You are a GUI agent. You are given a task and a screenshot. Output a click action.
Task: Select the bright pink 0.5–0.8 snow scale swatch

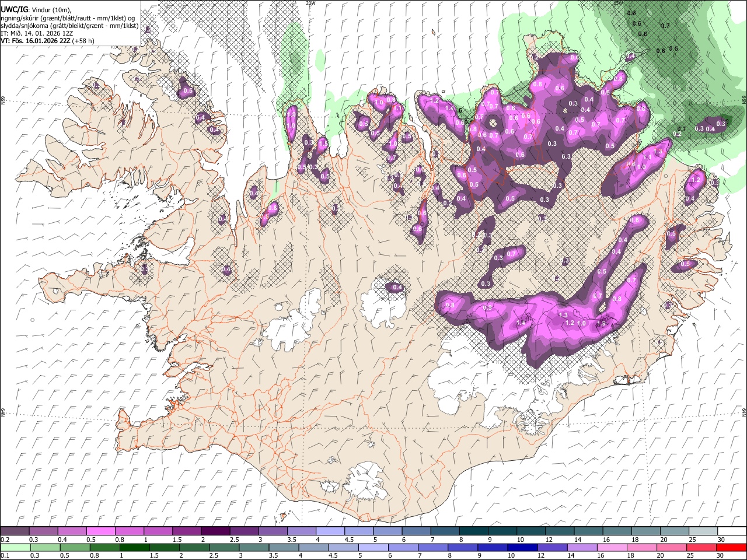pyautogui.click(x=101, y=531)
